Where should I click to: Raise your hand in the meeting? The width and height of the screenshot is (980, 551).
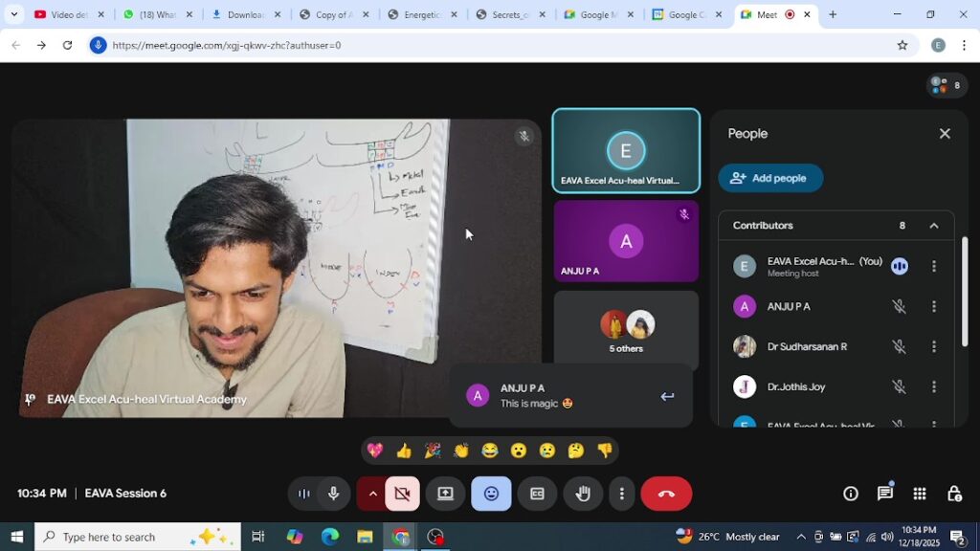pos(583,494)
